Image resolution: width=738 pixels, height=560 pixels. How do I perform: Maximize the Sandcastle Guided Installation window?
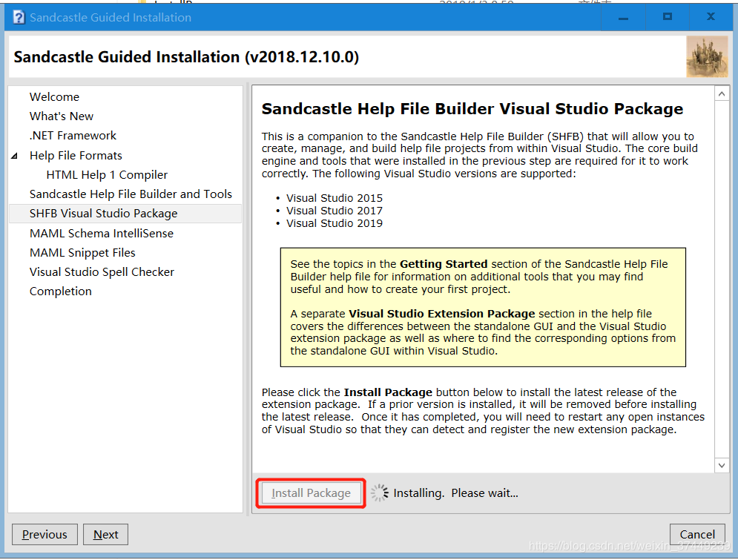click(667, 17)
